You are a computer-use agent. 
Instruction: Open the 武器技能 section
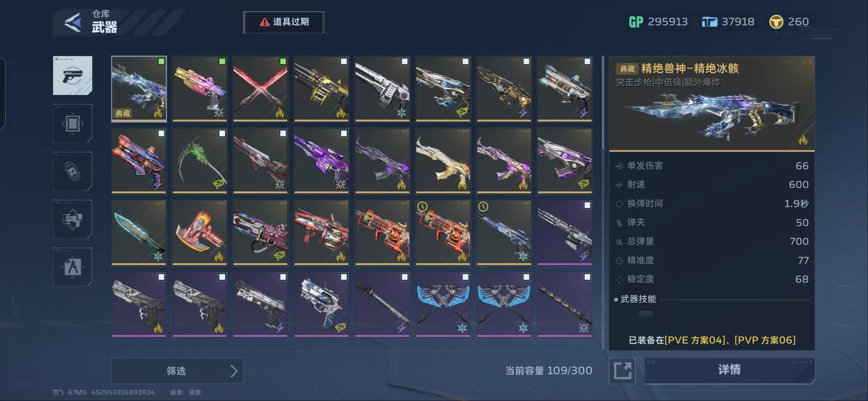(x=638, y=299)
